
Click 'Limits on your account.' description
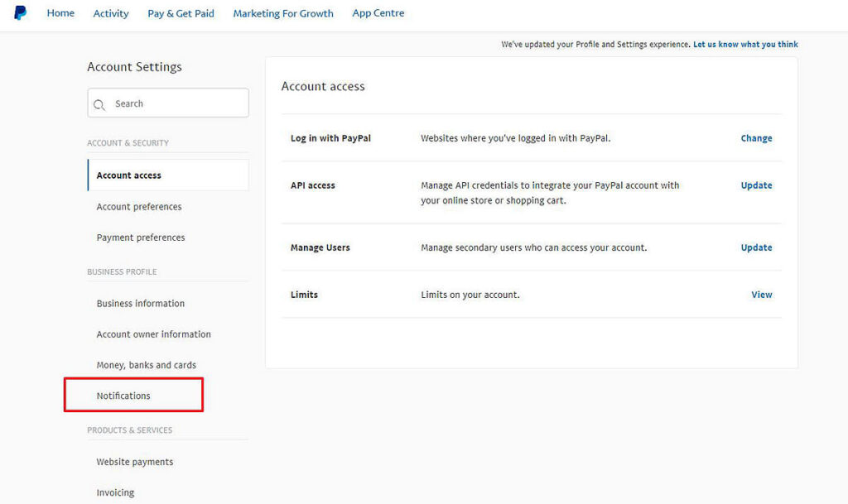point(470,295)
